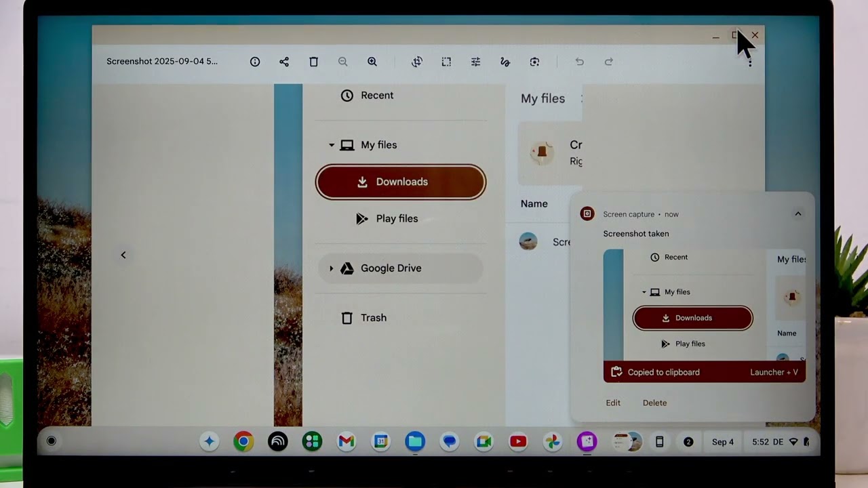Open the green four-dot app on shelf
This screenshot has width=868, height=488.
coord(312,442)
